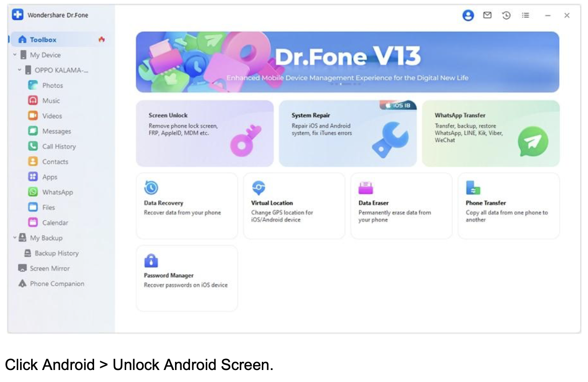Select the Toolbox tab in sidebar
Image resolution: width=588 pixels, height=382 pixels.
click(x=43, y=40)
